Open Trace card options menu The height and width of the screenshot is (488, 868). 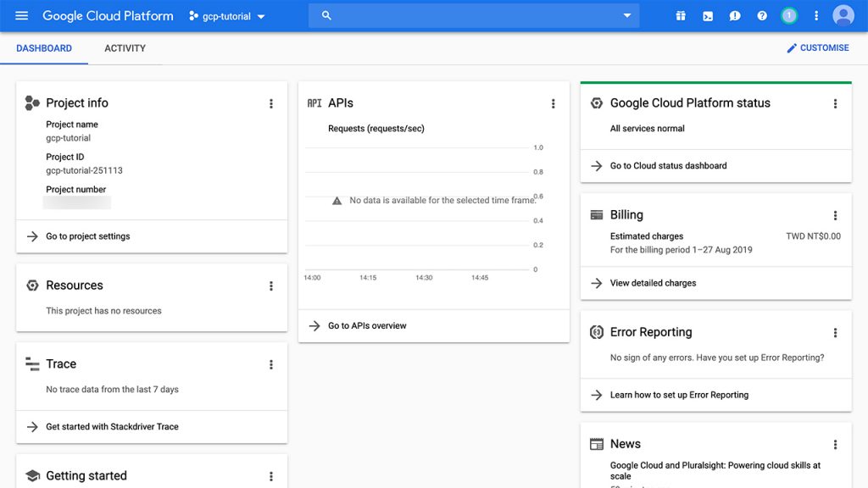pos(270,364)
